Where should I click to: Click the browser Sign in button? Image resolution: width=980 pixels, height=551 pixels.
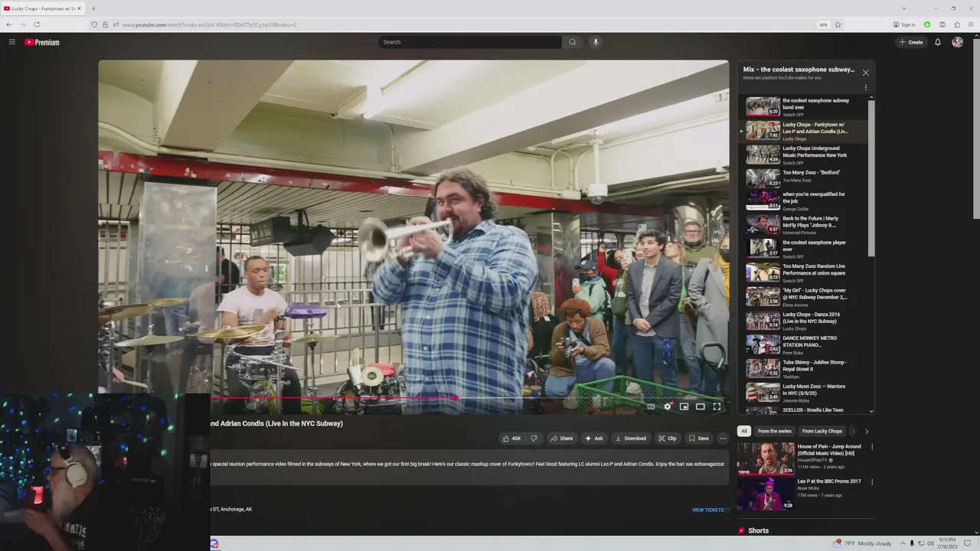coord(904,24)
